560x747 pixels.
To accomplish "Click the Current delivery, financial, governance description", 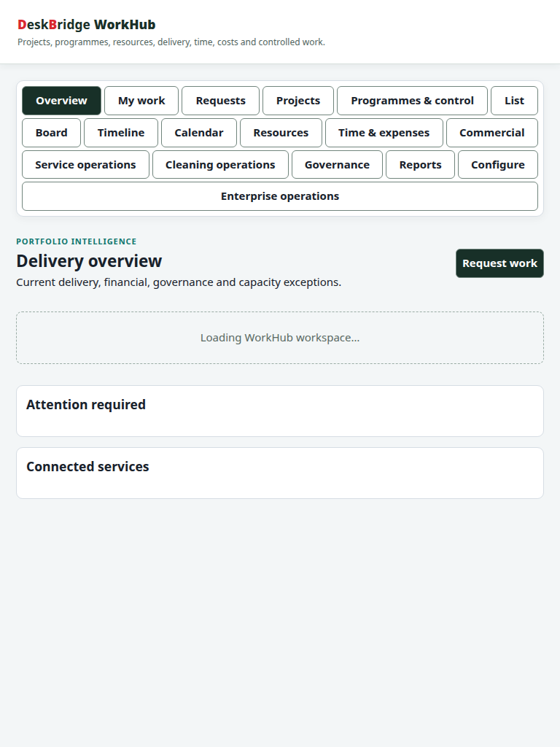I will (179, 282).
